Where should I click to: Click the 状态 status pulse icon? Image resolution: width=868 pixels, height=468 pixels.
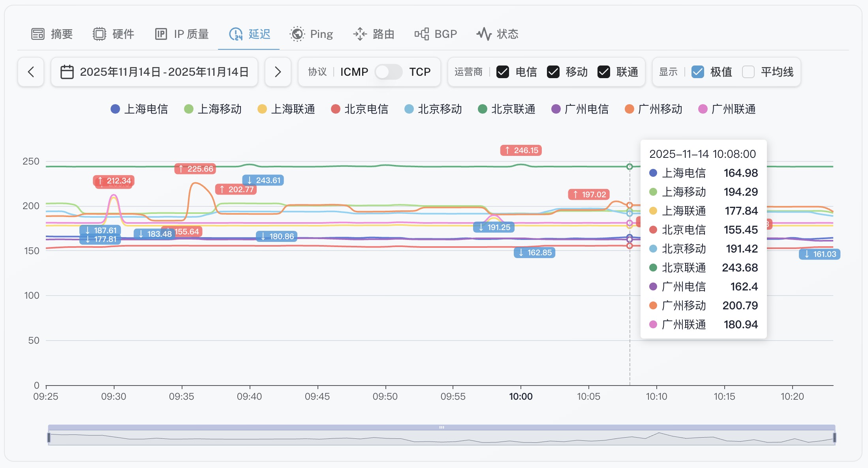pos(484,34)
